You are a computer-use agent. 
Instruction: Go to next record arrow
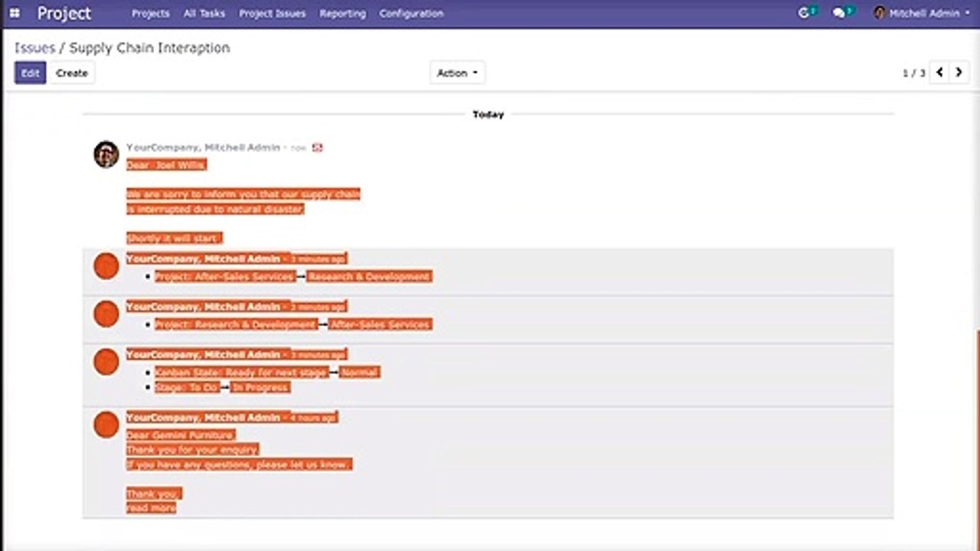pos(959,73)
